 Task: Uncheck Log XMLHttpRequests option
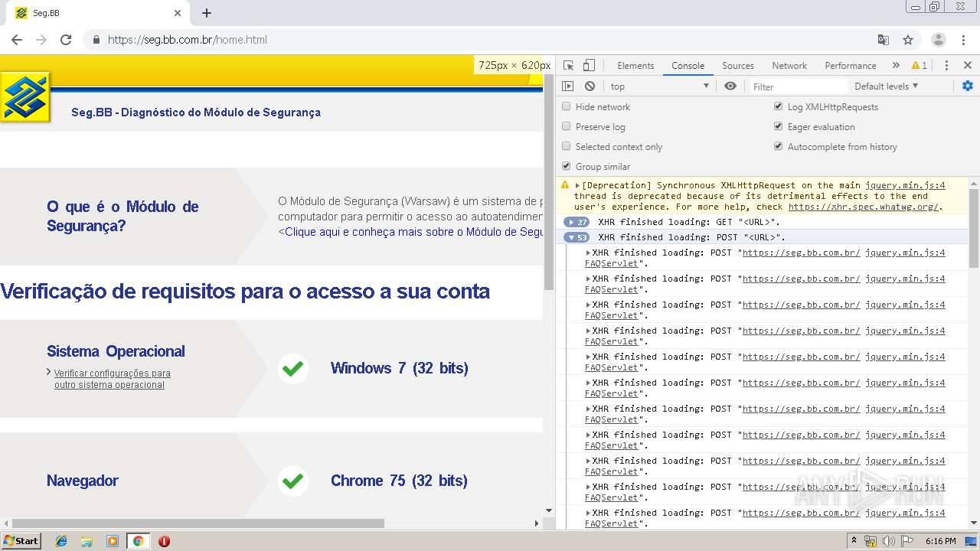[x=779, y=106]
